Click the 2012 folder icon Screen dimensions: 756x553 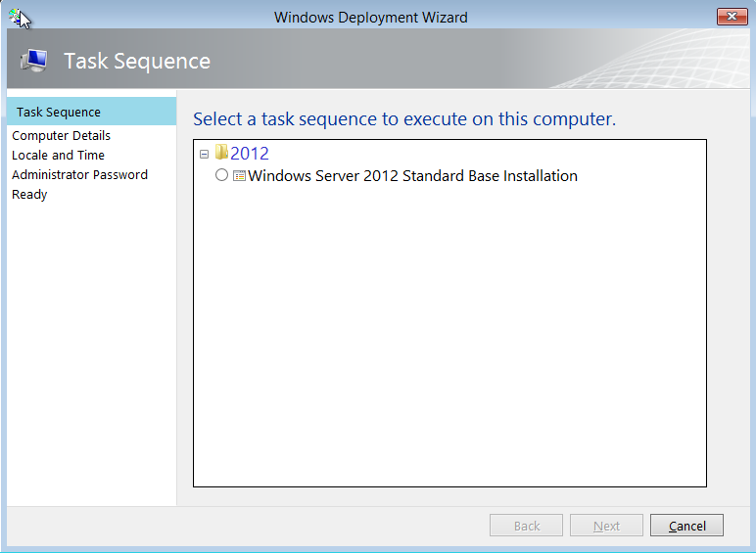(221, 153)
